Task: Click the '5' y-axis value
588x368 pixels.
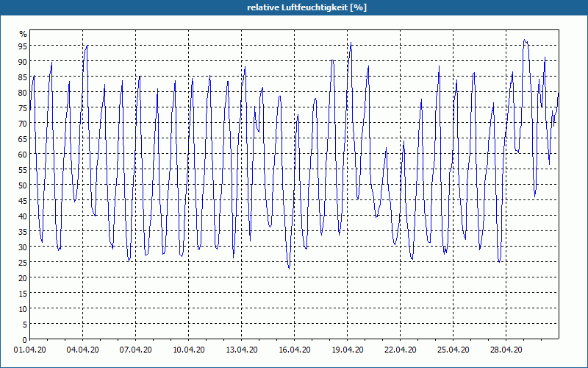Action: click(x=25, y=325)
